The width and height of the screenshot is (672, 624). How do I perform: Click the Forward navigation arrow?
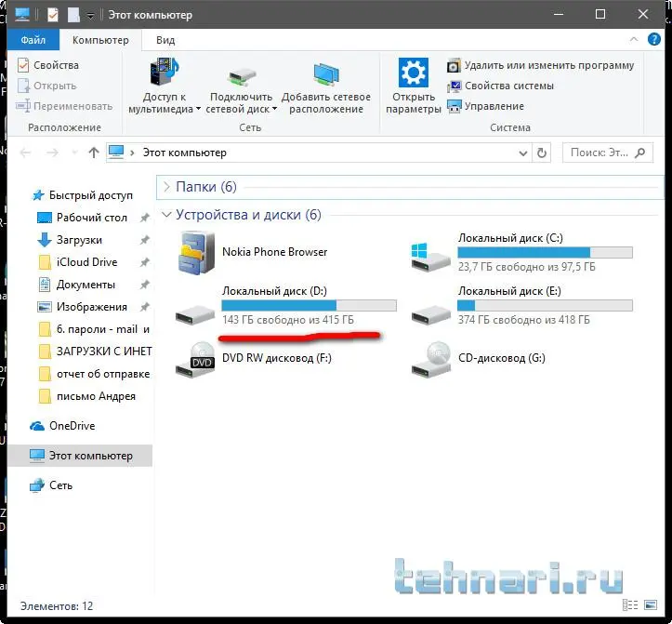point(52,153)
